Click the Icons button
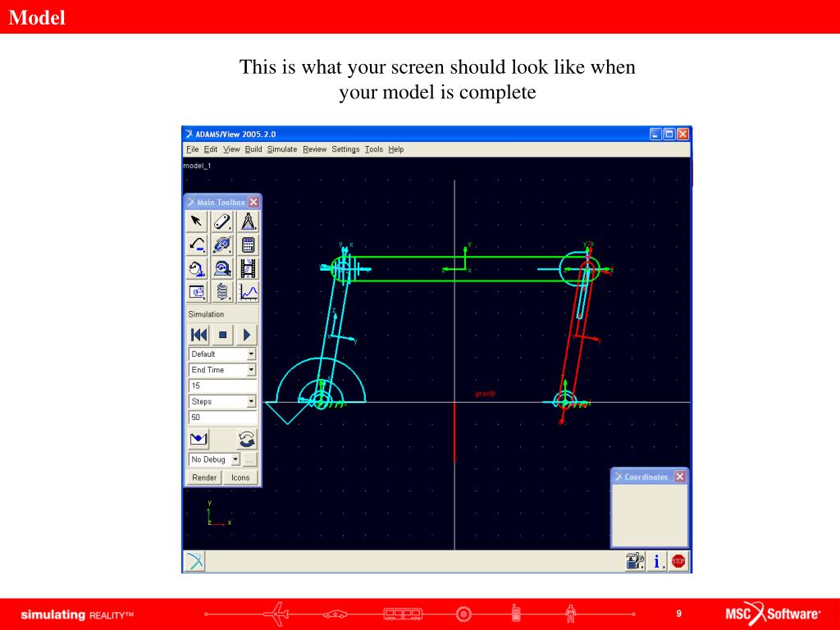The height and width of the screenshot is (630, 840). click(x=240, y=477)
